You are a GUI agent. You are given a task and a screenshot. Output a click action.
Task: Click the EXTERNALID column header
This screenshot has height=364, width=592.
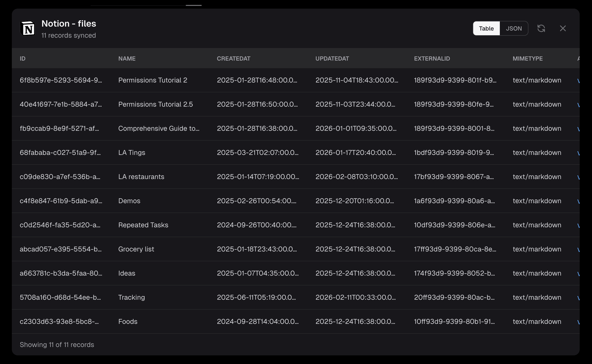pyautogui.click(x=432, y=59)
